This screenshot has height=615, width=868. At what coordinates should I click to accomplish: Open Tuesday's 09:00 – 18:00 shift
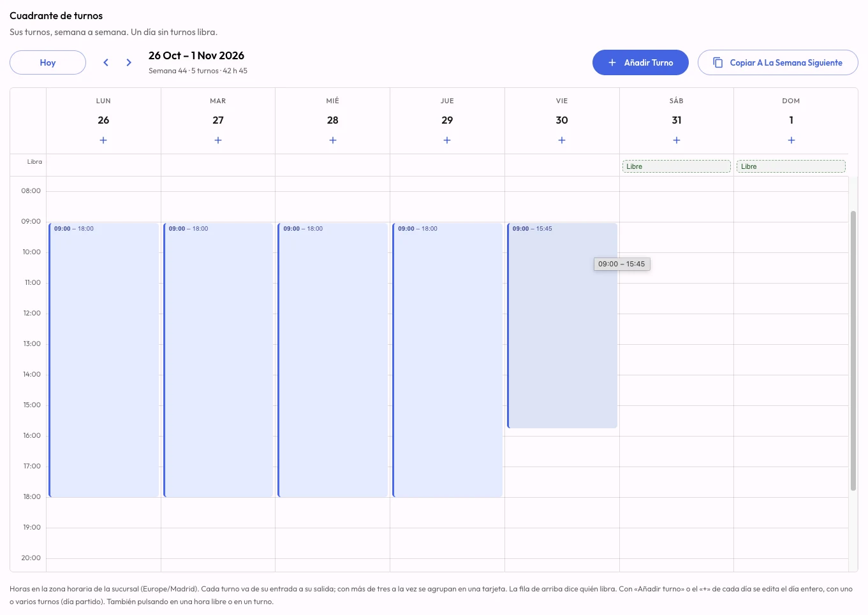tap(218, 360)
